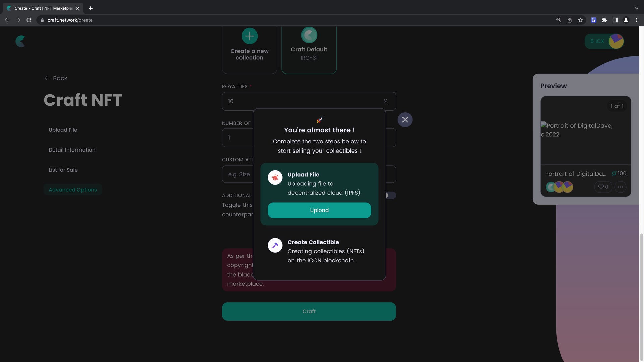Click the Craft logo in the sidebar
Viewport: 644px width, 362px height.
(20, 41)
